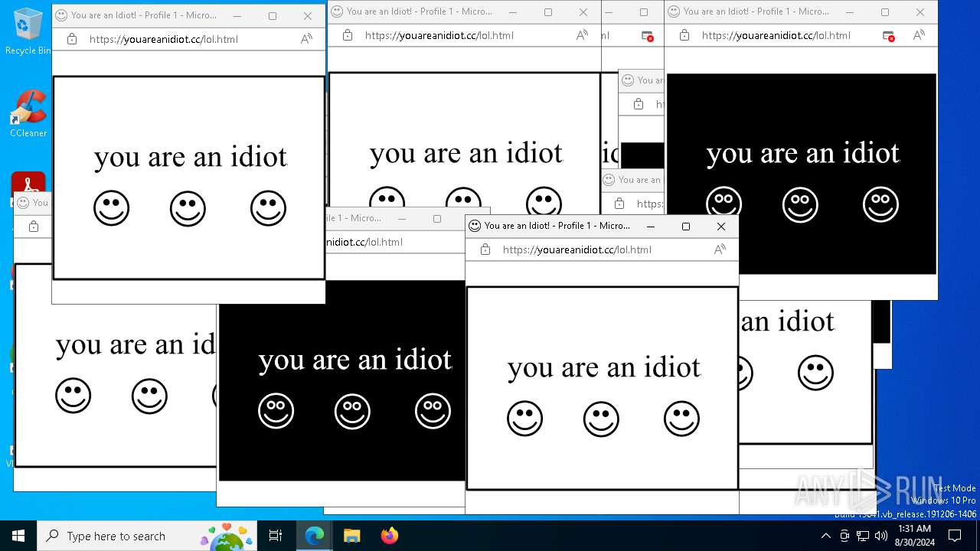
Task: Maximize the top-left popup window
Action: [272, 15]
